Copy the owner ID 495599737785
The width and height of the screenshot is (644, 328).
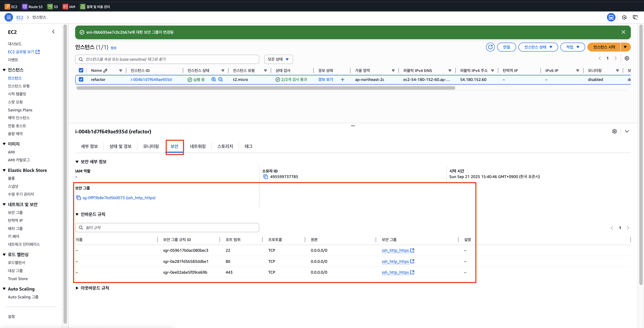tap(266, 177)
